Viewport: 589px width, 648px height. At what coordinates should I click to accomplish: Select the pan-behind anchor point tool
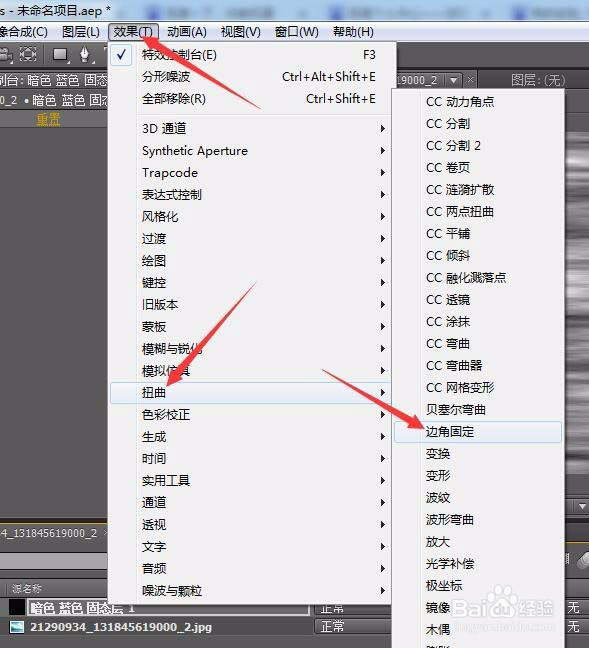click(x=28, y=55)
